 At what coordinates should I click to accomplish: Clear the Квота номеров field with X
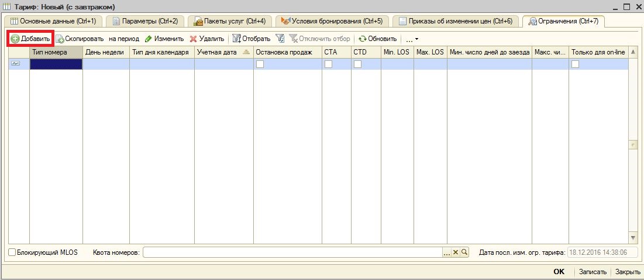click(x=456, y=252)
